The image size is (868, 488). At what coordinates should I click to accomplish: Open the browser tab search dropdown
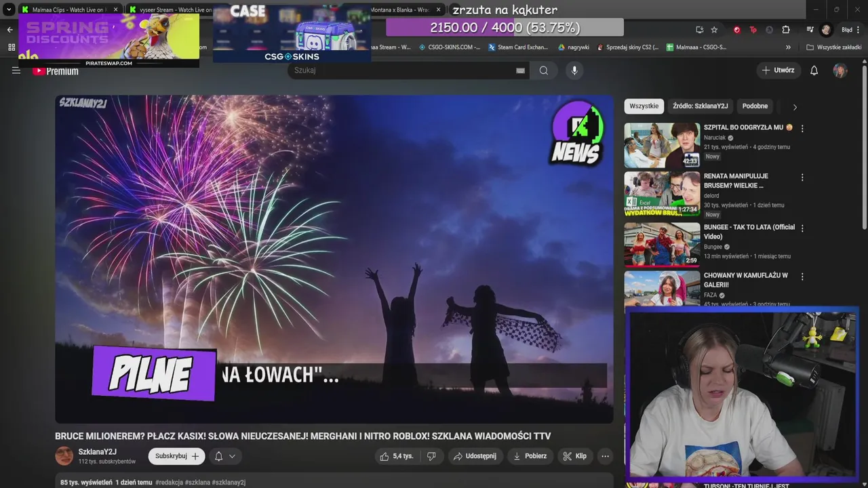click(9, 9)
